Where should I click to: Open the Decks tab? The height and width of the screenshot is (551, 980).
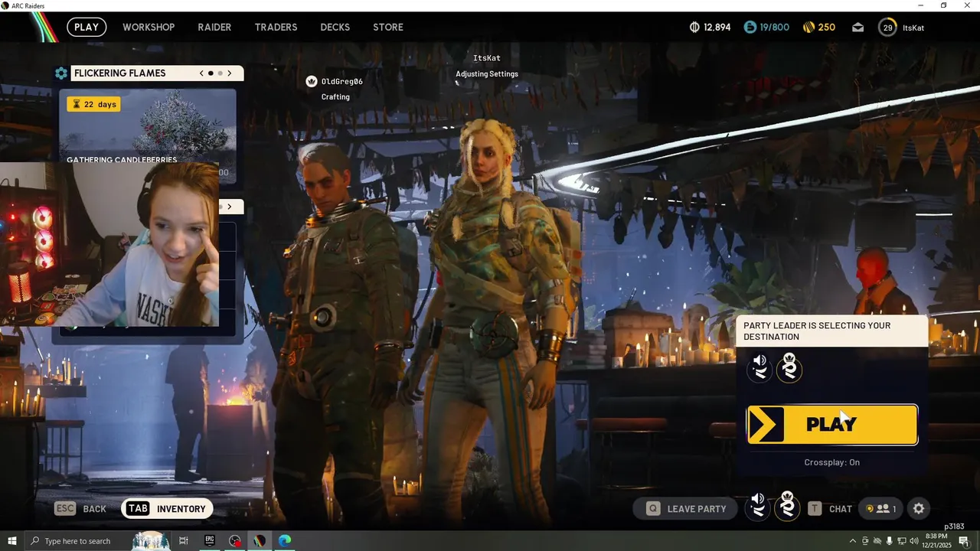pos(335,27)
